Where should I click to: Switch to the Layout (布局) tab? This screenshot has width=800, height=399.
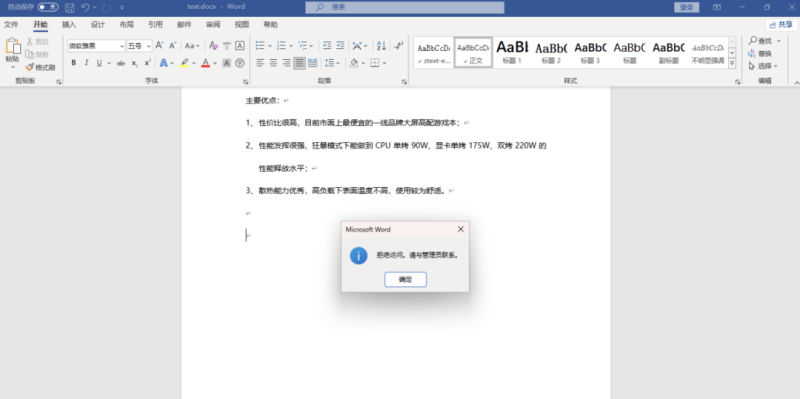pos(127,24)
